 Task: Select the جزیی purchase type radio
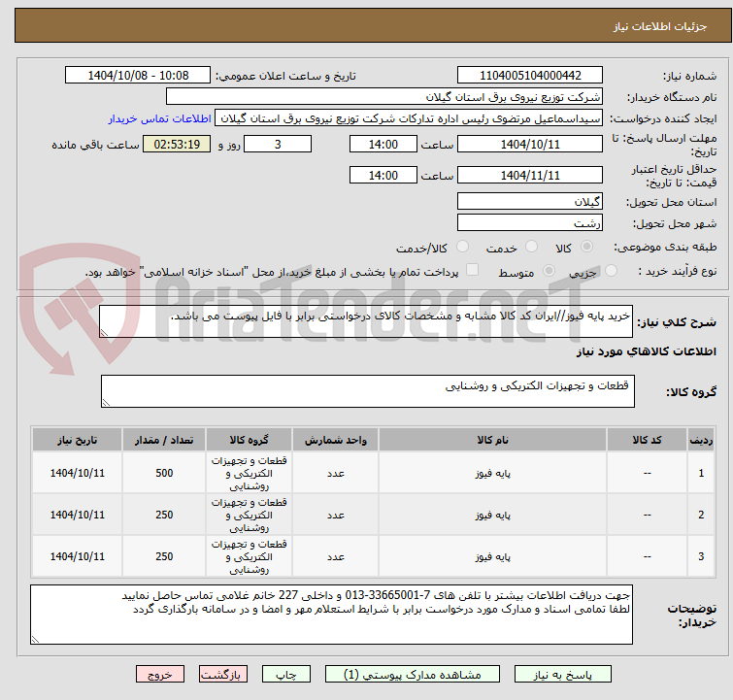611,271
